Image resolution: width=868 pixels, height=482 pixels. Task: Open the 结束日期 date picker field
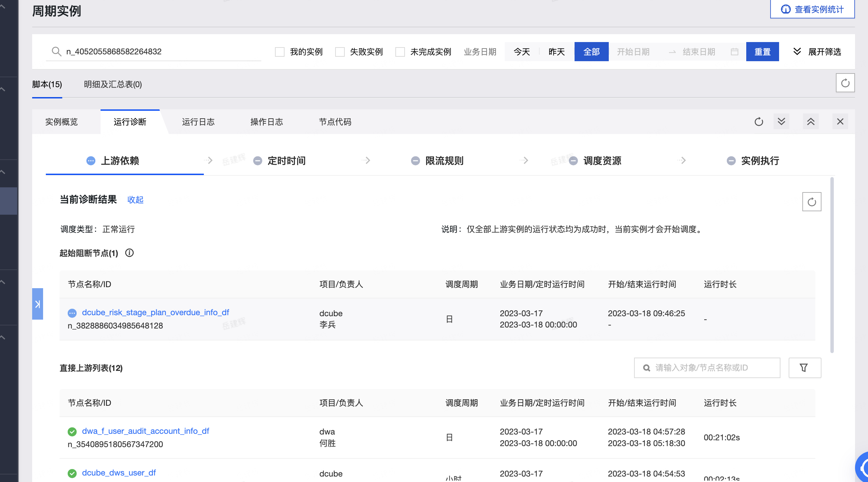click(x=699, y=52)
